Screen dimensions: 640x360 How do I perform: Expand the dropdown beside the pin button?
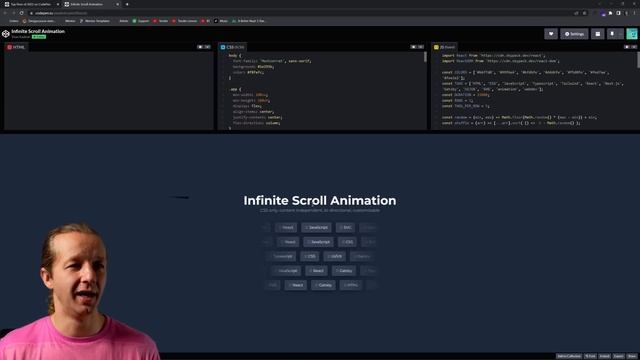pos(620,34)
